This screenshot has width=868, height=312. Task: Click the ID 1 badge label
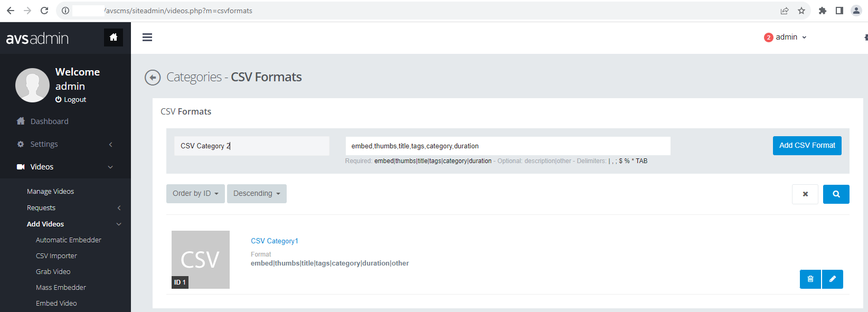click(180, 282)
